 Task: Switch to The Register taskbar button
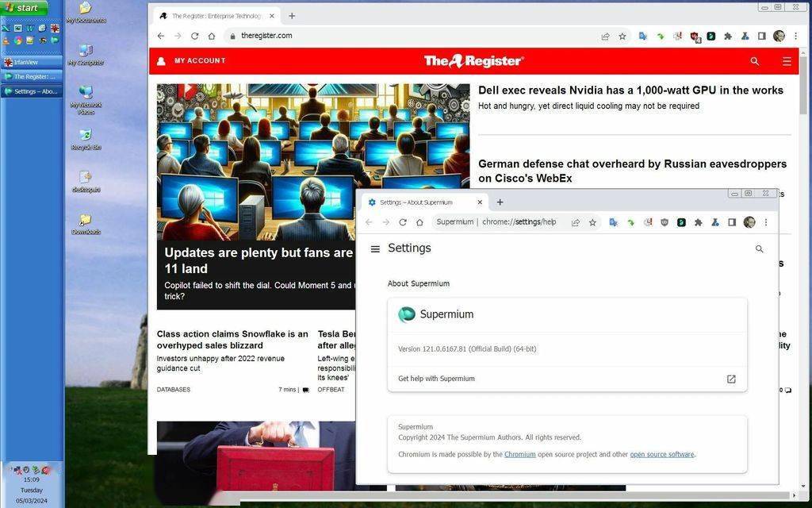32,77
